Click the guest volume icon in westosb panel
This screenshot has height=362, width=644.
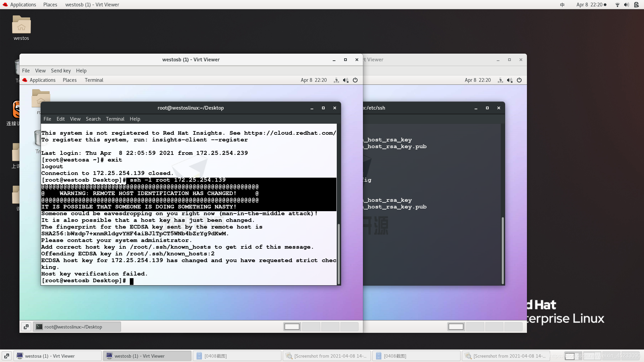tap(345, 80)
